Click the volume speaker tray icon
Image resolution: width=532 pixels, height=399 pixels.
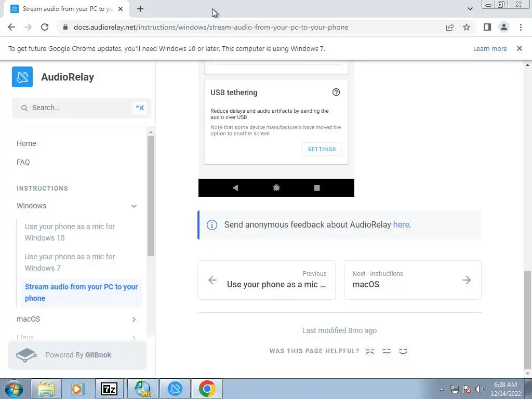point(479,389)
